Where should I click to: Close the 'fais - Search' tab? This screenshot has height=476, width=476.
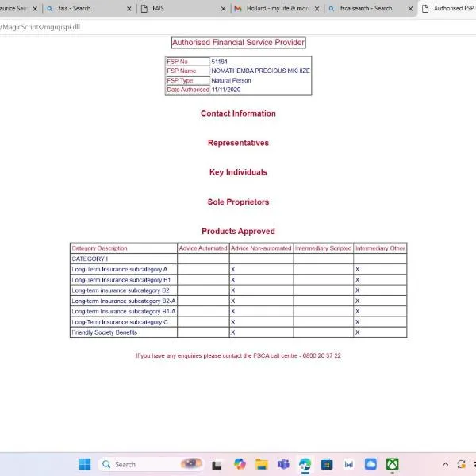129,9
